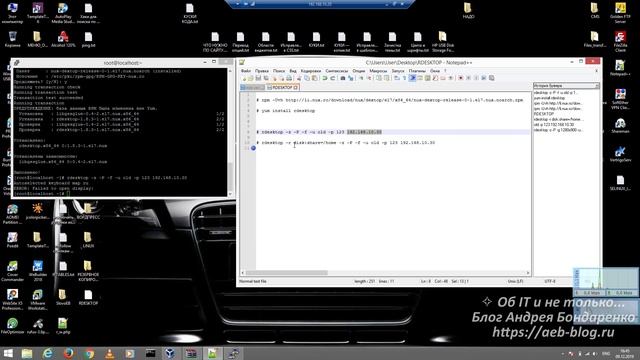Click the Save toolbar icon in Notepad++

pos(258,78)
